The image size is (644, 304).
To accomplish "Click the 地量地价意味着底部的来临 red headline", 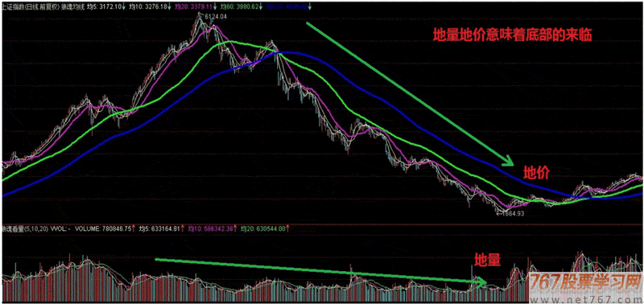I will 512,35.
